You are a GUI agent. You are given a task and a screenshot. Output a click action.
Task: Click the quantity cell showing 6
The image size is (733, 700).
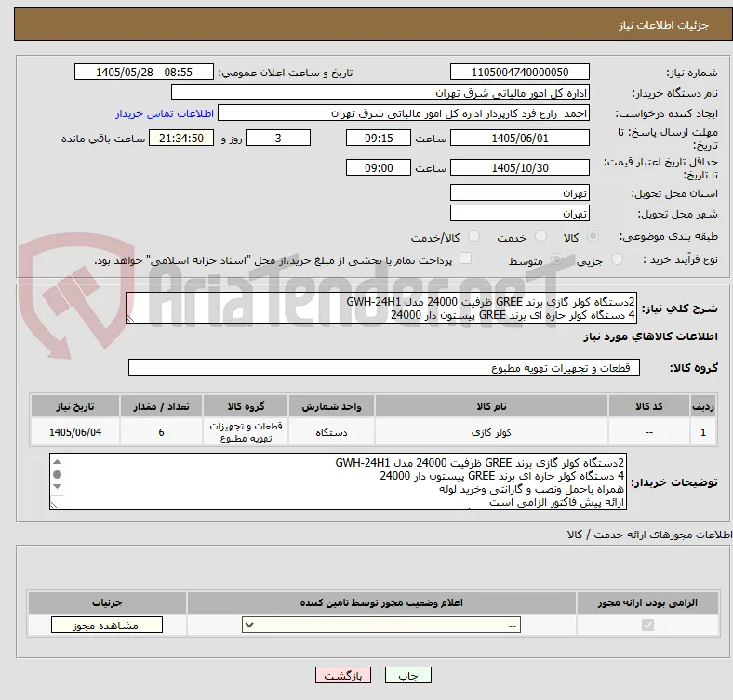tap(161, 432)
